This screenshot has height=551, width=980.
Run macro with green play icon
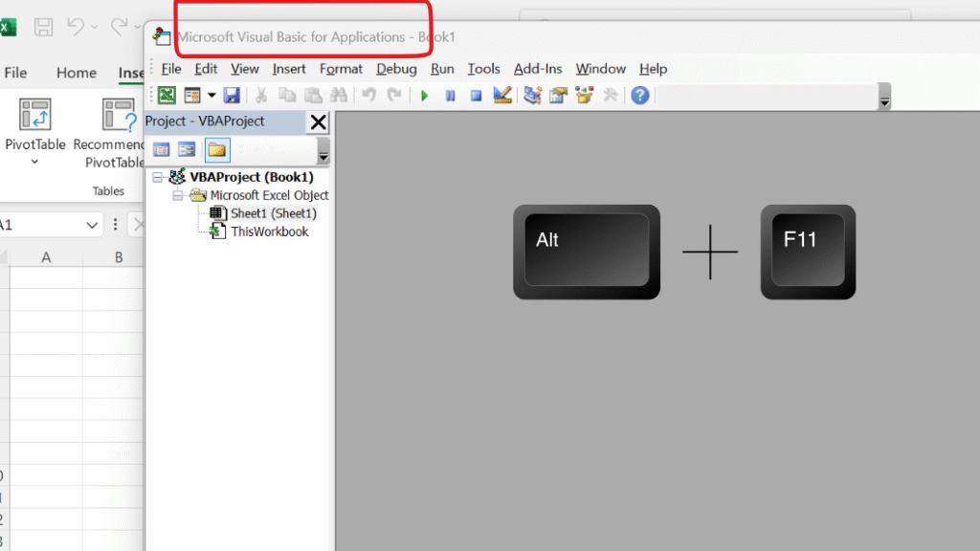coord(424,96)
